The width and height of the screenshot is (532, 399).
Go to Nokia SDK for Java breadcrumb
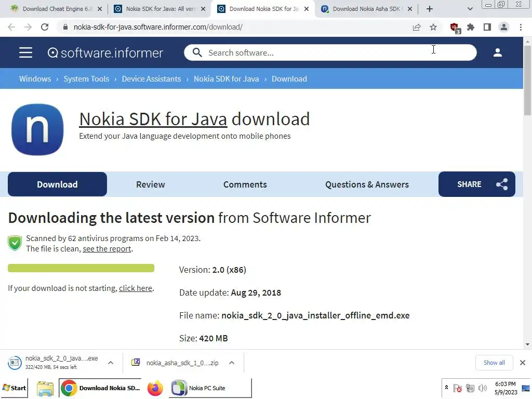tap(227, 79)
